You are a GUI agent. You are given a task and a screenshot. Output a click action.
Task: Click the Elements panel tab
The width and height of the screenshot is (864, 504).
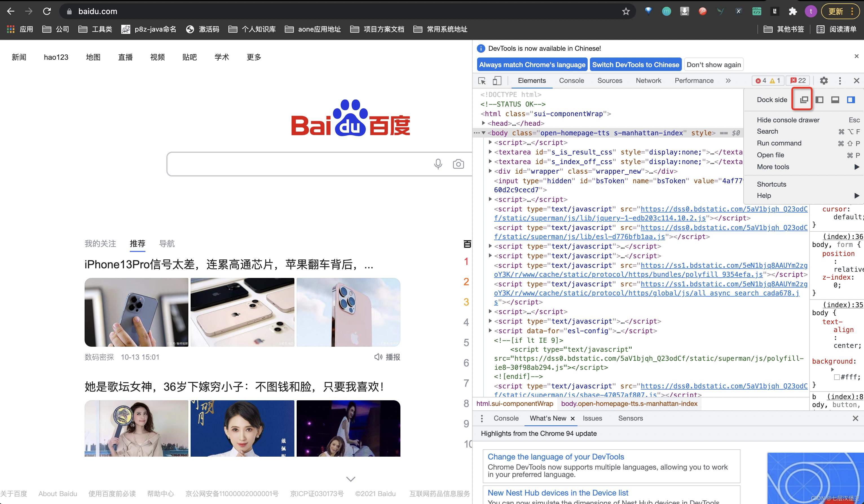[x=531, y=80]
